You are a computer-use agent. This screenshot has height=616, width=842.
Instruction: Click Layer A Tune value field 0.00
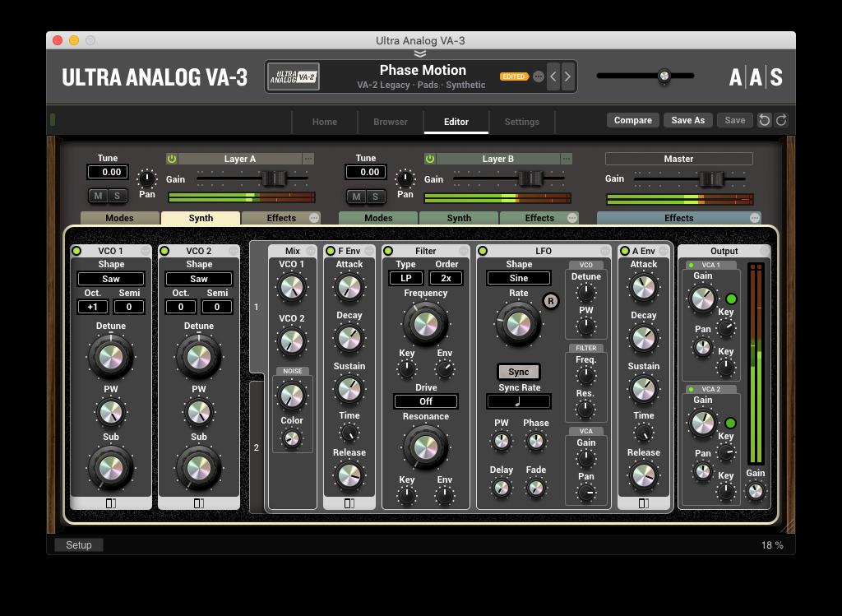[x=108, y=172]
